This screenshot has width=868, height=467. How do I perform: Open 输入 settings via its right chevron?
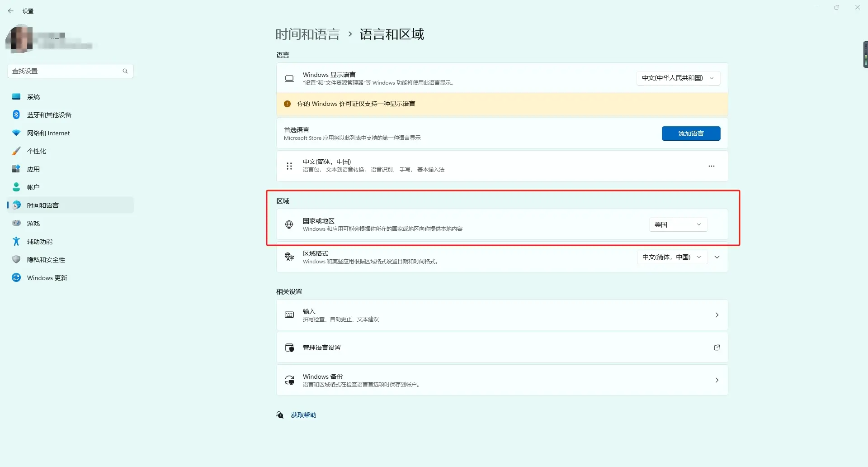pos(717,315)
